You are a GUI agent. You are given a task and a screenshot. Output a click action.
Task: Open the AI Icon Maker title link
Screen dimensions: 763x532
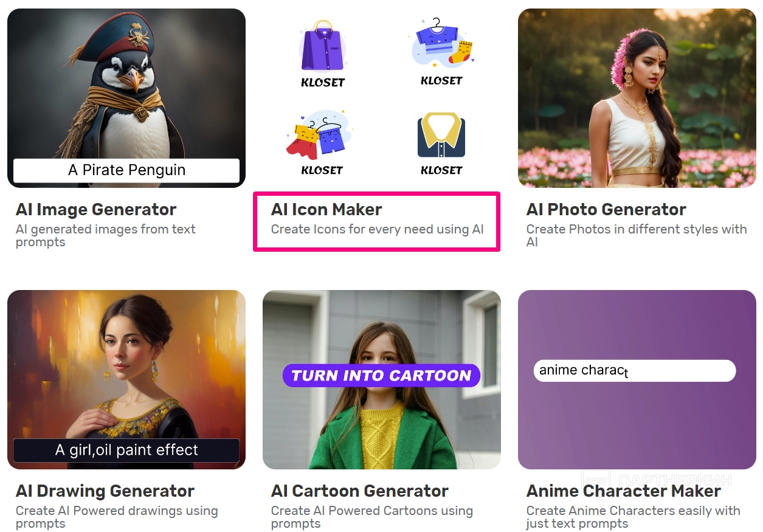pyautogui.click(x=326, y=210)
